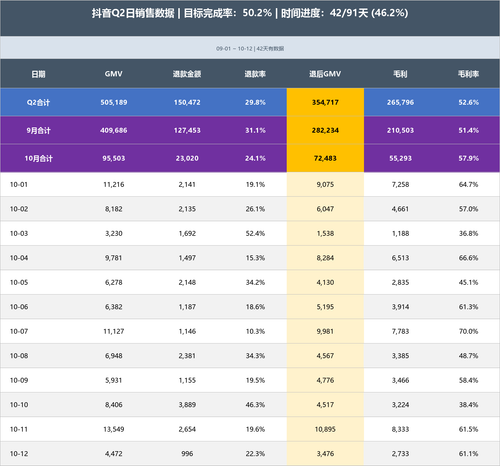Click refund amount 2,381 for 10-08

click(187, 356)
